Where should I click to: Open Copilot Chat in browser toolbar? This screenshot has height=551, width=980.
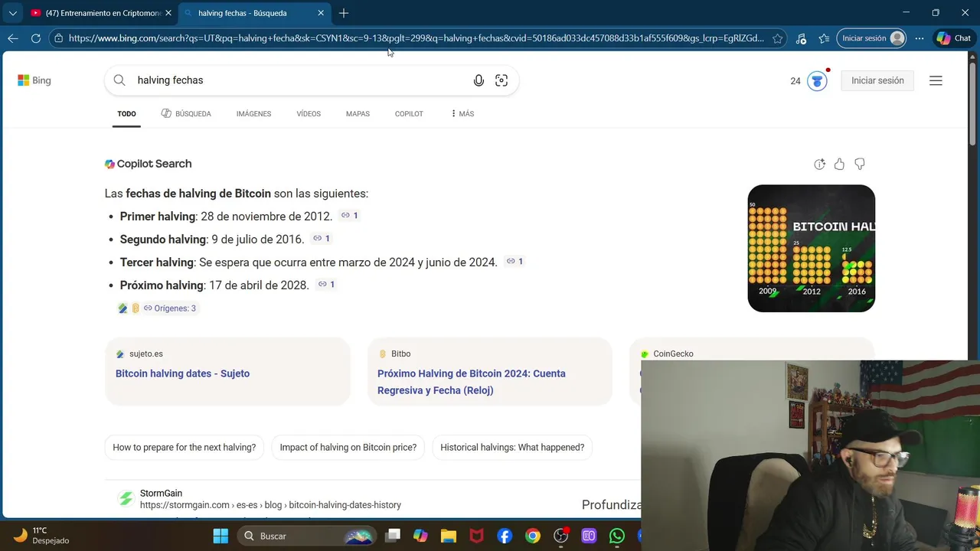954,38
